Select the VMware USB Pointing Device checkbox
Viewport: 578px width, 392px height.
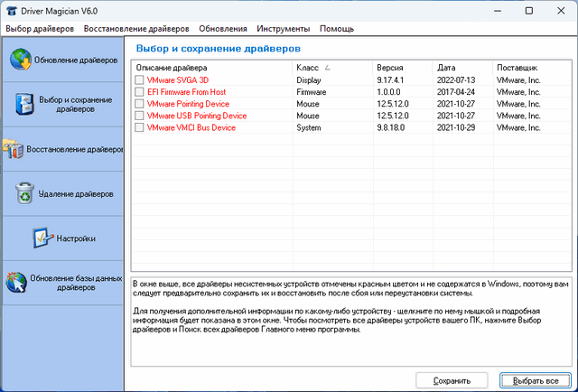pos(139,116)
